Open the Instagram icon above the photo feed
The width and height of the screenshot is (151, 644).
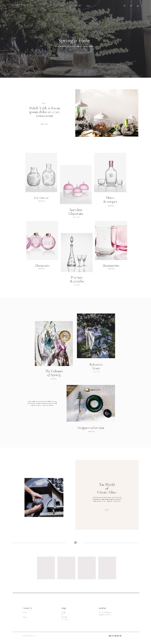(x=75, y=542)
